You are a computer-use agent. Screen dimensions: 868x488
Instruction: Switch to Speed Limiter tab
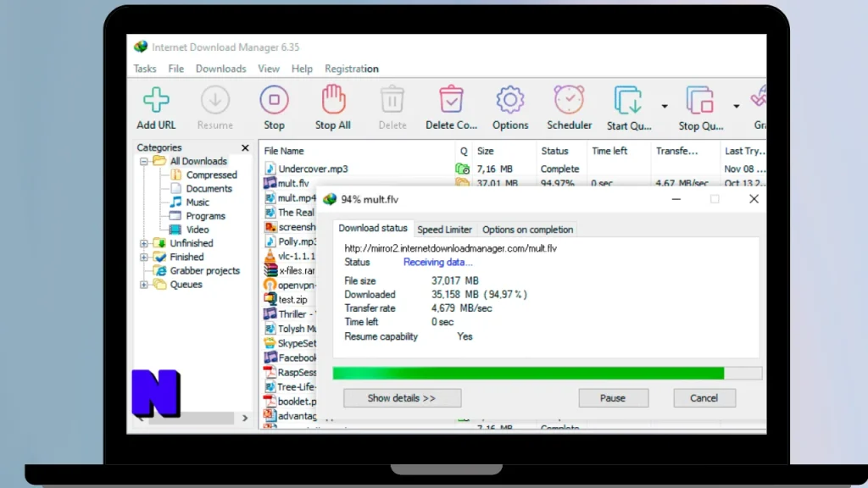[444, 230]
